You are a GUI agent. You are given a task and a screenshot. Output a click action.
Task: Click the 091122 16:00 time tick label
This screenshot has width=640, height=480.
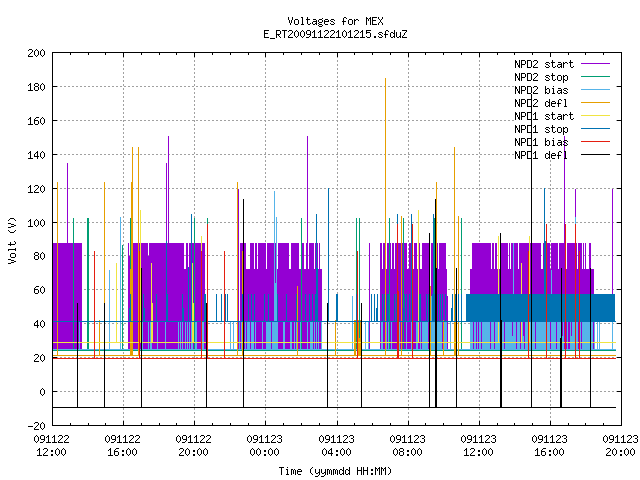[x=122, y=446]
